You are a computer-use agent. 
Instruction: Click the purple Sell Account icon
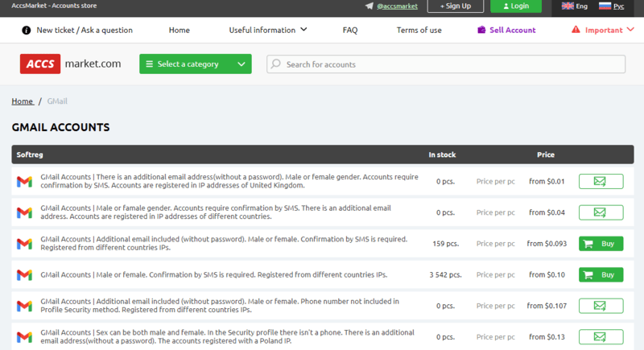(481, 30)
